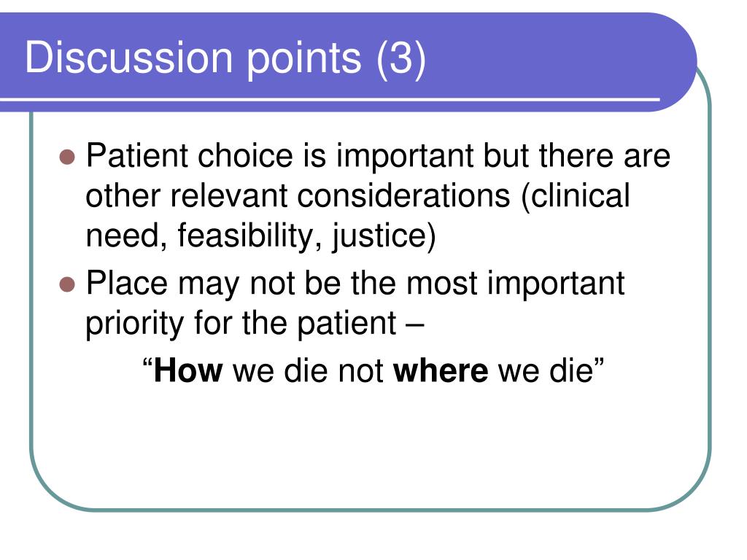Click the word "(clinical" on second line

point(576,195)
